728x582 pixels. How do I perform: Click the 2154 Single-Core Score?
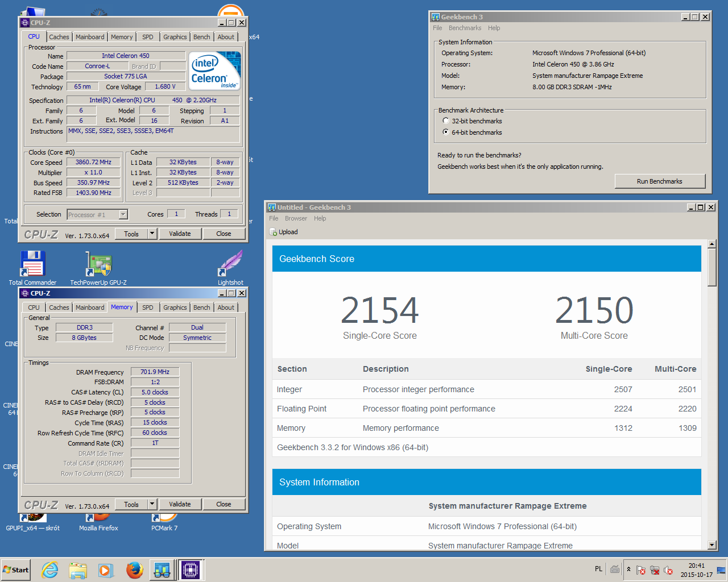pos(380,310)
